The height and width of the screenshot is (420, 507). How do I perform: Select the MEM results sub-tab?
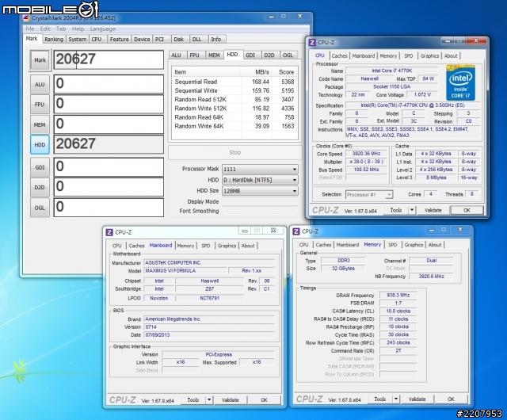pyautogui.click(x=214, y=55)
